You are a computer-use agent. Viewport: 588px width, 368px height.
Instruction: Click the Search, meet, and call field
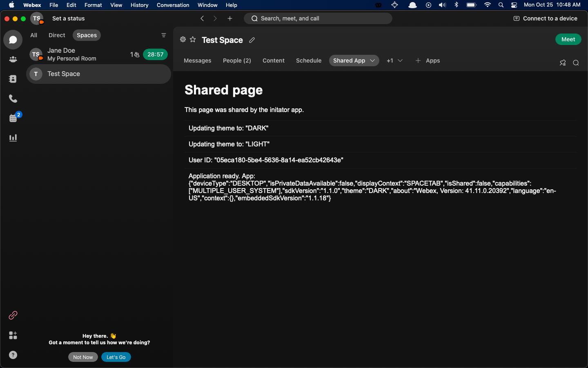[x=318, y=18]
